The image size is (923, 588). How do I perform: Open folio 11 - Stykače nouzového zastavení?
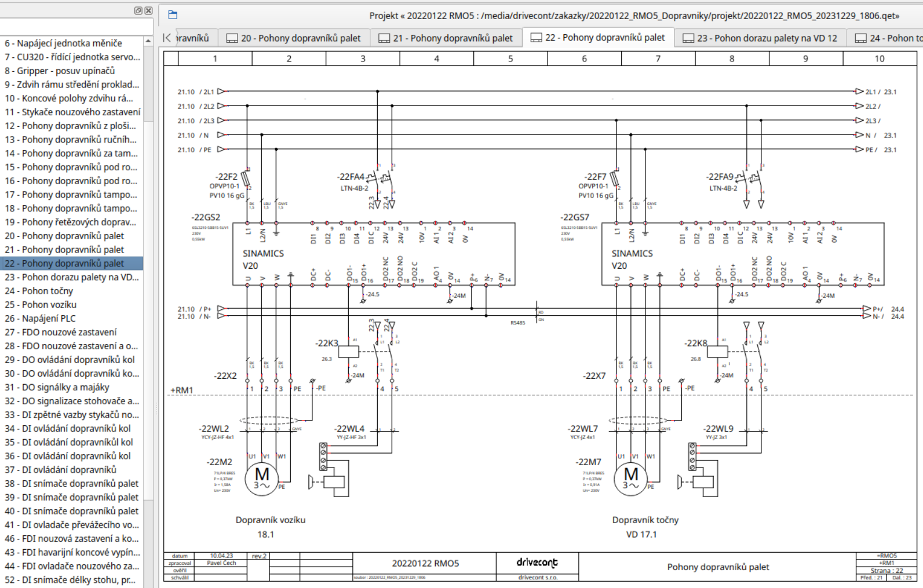coord(72,112)
